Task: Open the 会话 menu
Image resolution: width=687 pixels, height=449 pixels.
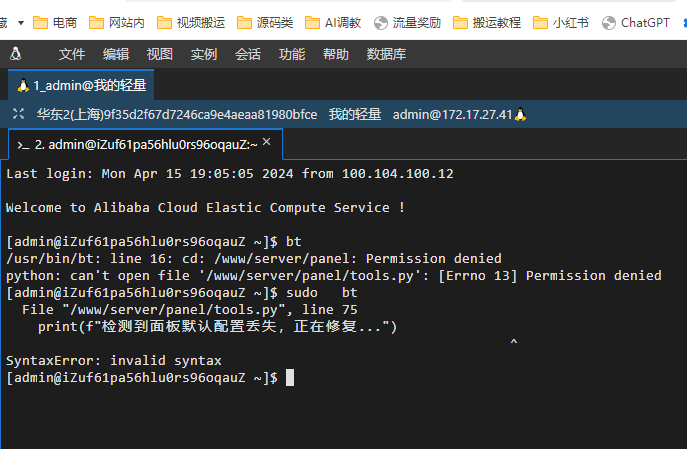Action: pyautogui.click(x=248, y=54)
